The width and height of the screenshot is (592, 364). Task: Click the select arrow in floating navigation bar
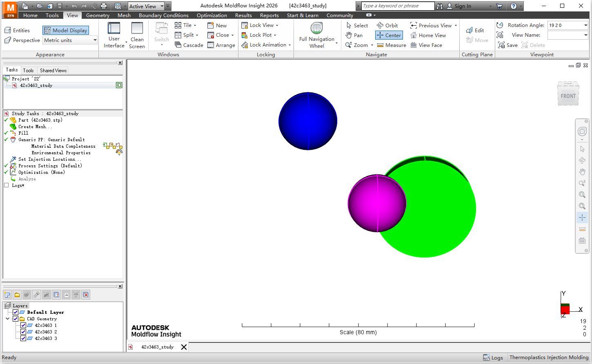click(582, 149)
